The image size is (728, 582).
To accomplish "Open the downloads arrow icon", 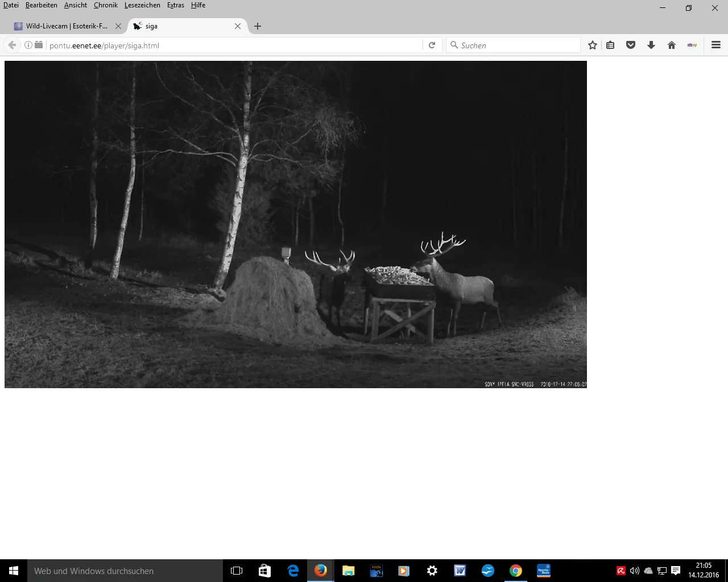I will point(651,45).
